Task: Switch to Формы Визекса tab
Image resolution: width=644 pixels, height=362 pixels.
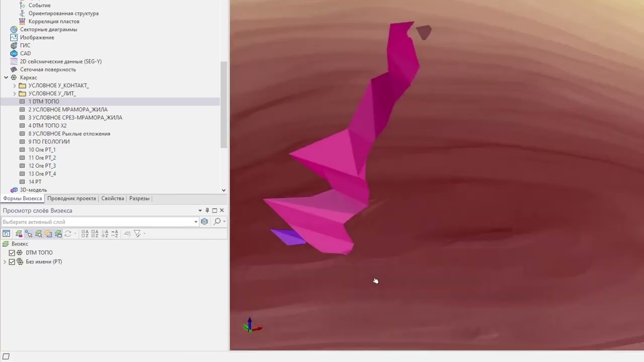Action: [22, 199]
